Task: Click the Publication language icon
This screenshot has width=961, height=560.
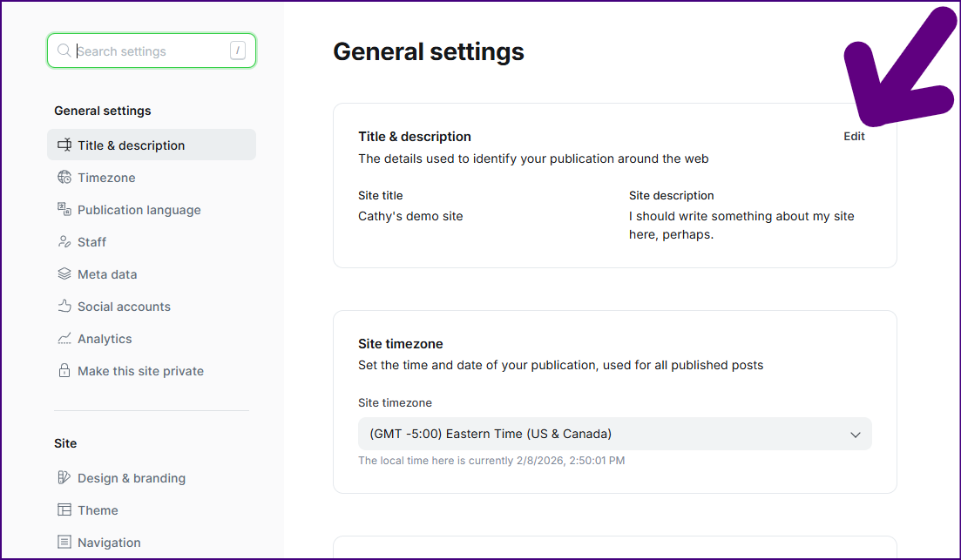Action: tap(64, 210)
